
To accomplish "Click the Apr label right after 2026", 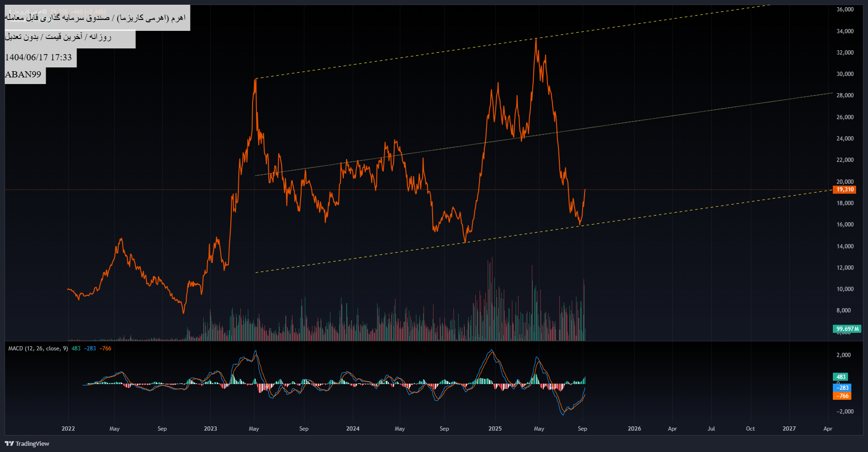I will pos(672,429).
